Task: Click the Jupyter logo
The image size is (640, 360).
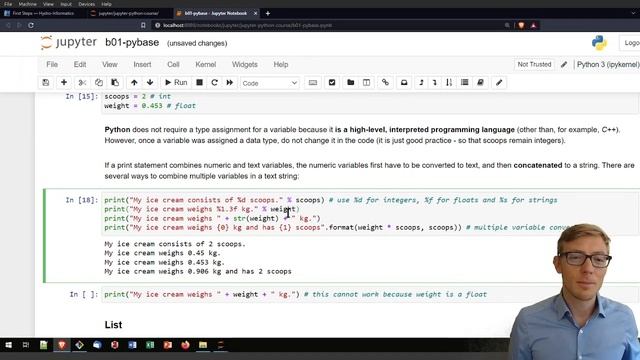Action: point(69,42)
